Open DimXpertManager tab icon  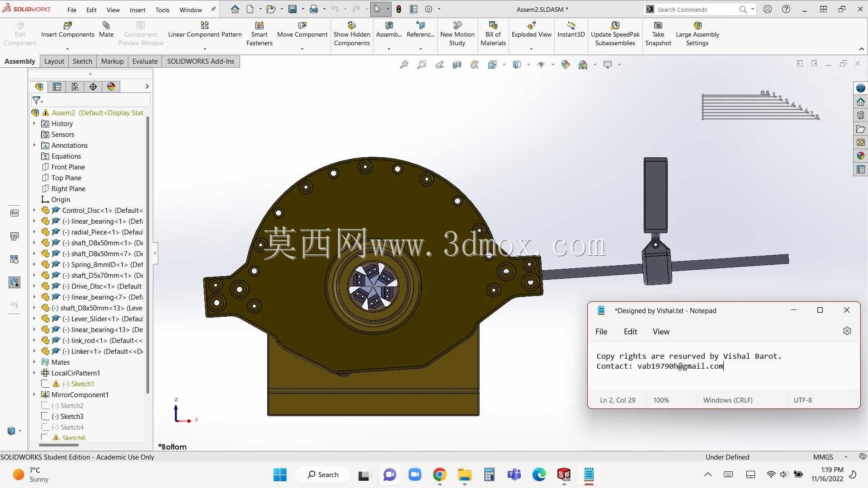tap(93, 86)
